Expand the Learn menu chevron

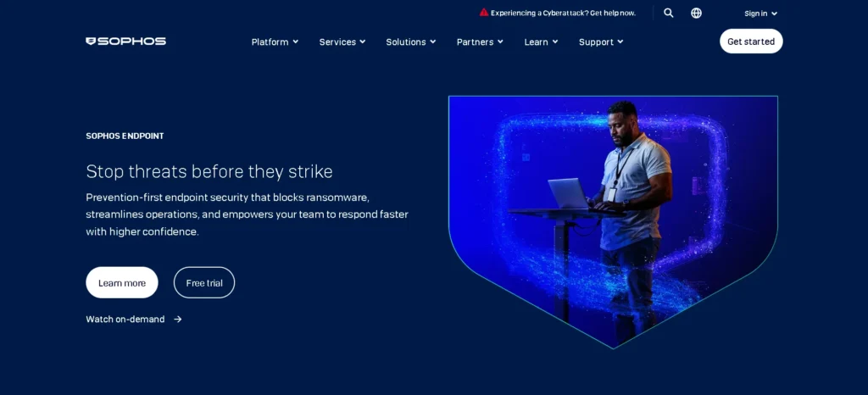[x=555, y=42]
